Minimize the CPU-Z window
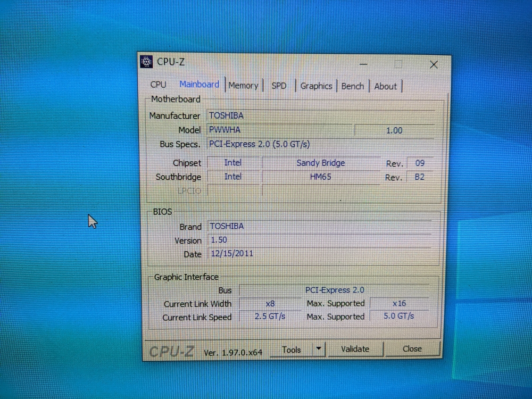This screenshot has height=399, width=532. [363, 64]
